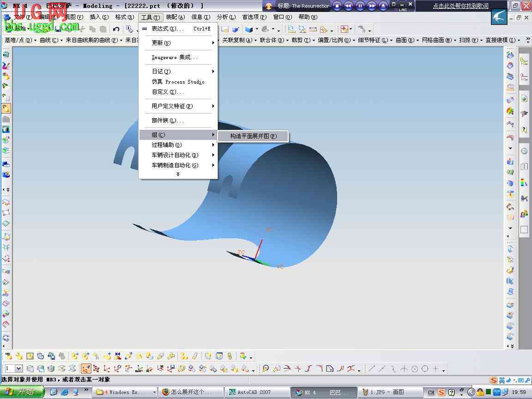Open the 首选项 (P) menu
532x399 pixels.
[x=254, y=17]
